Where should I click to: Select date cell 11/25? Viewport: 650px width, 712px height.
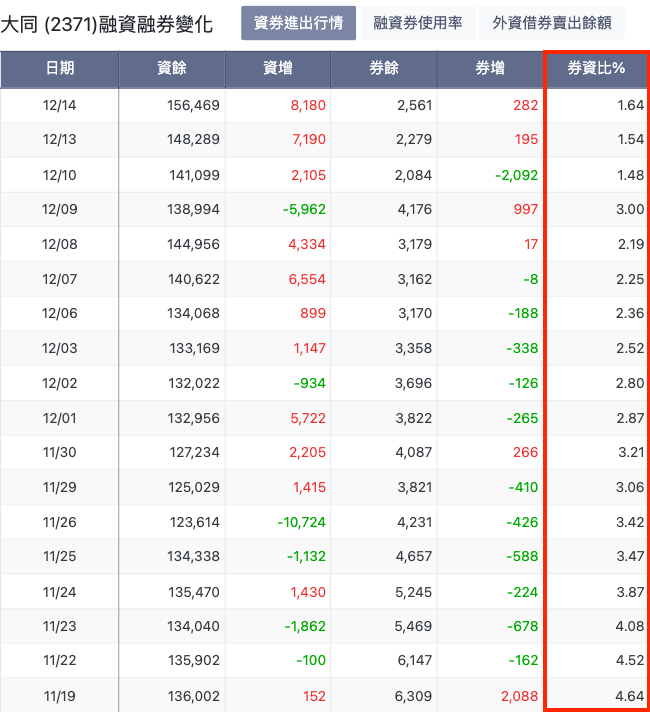tap(60, 556)
